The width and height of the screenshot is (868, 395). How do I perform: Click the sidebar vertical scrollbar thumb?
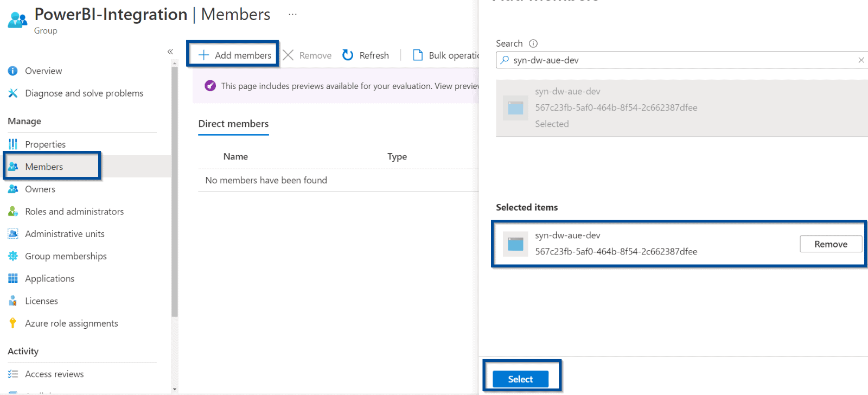click(174, 192)
